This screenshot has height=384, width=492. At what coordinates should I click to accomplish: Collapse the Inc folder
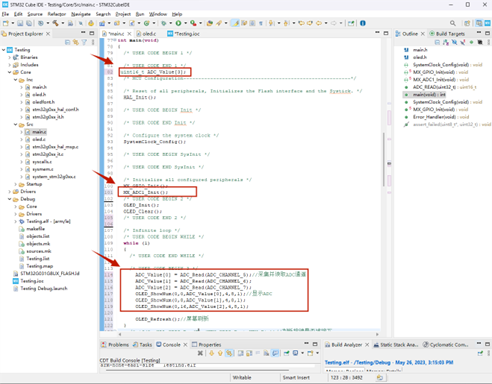pos(16,80)
